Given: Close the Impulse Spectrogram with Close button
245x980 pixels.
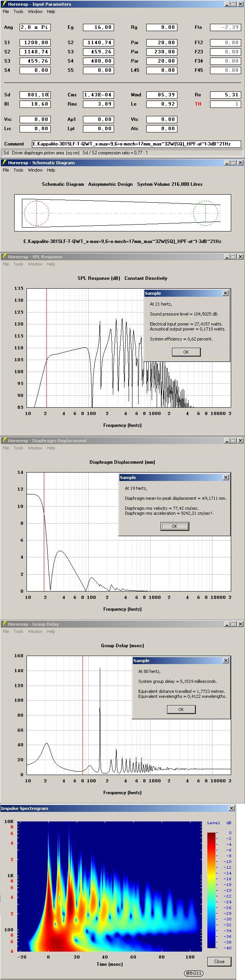Looking at the screenshot, I should pyautogui.click(x=219, y=962).
